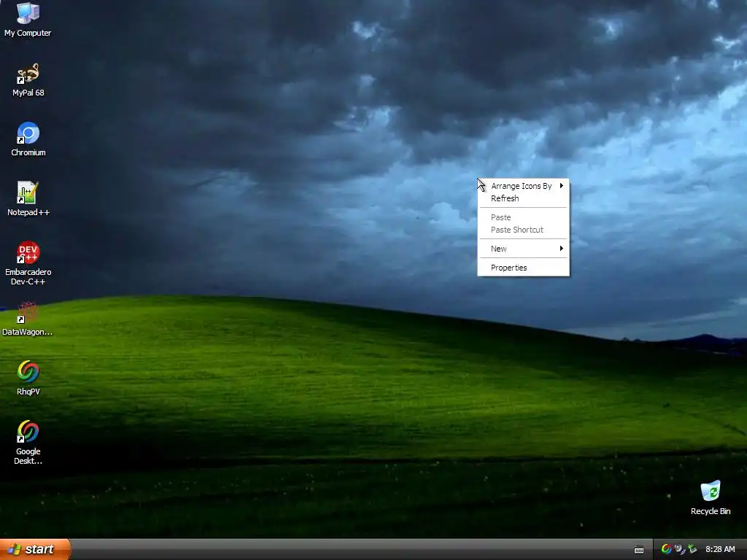Select the MyPal 68 browser shortcut
Screen dimensions: 747x560
[28, 79]
